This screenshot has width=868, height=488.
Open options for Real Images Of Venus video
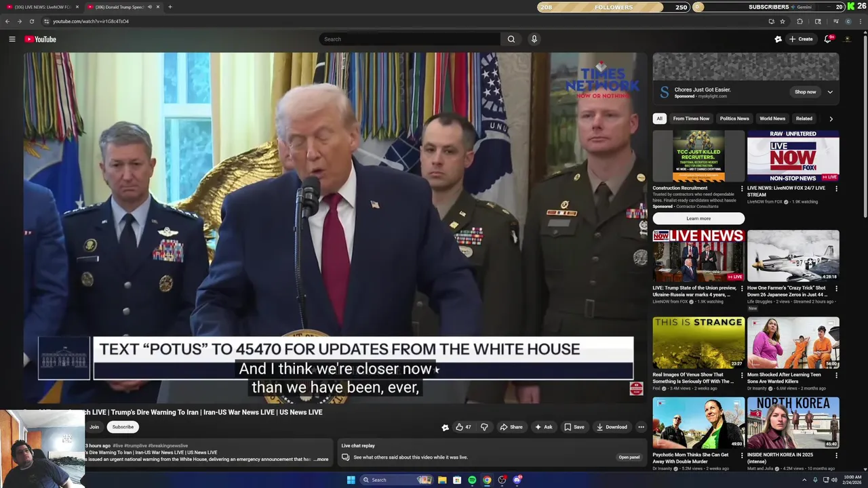click(741, 375)
